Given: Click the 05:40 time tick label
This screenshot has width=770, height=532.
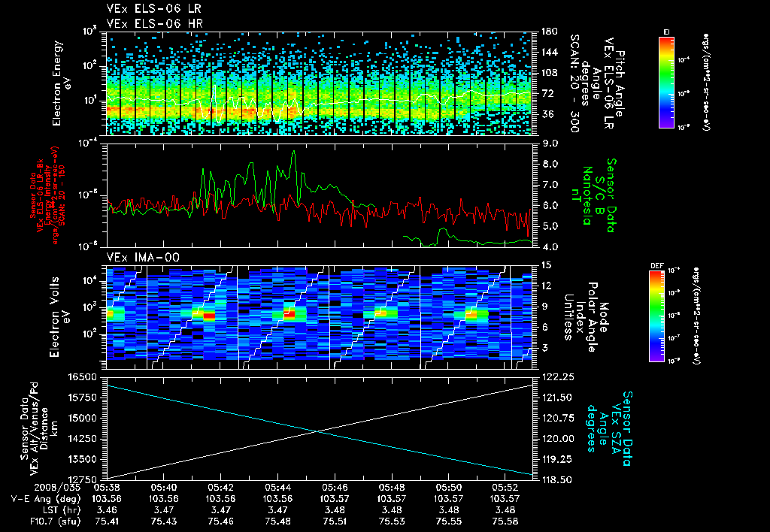Looking at the screenshot, I should [x=163, y=488].
